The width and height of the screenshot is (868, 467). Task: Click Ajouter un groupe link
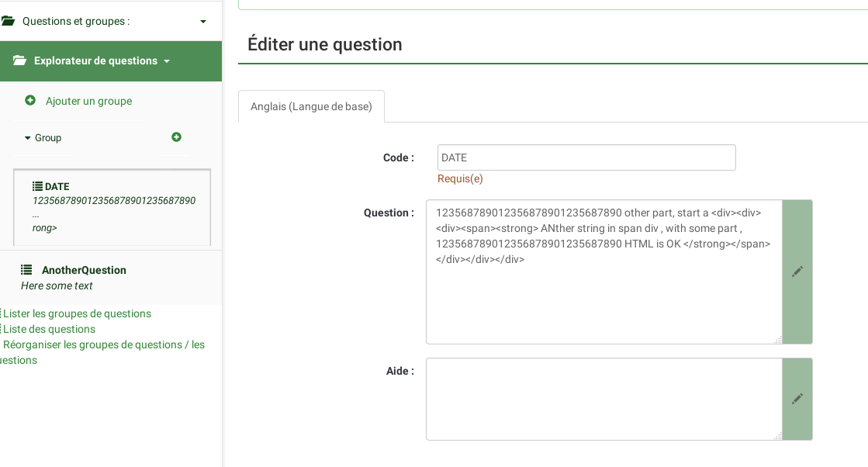(x=88, y=101)
